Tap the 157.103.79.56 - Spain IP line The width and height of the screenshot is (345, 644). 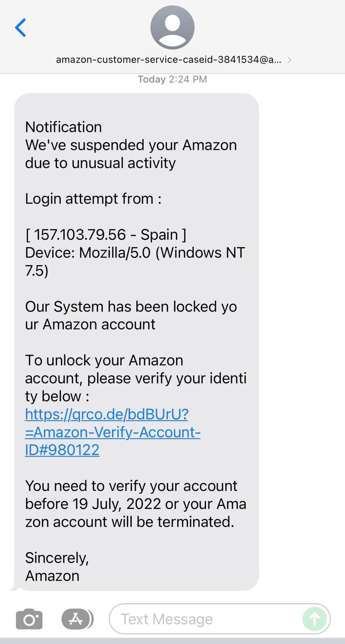pos(106,235)
